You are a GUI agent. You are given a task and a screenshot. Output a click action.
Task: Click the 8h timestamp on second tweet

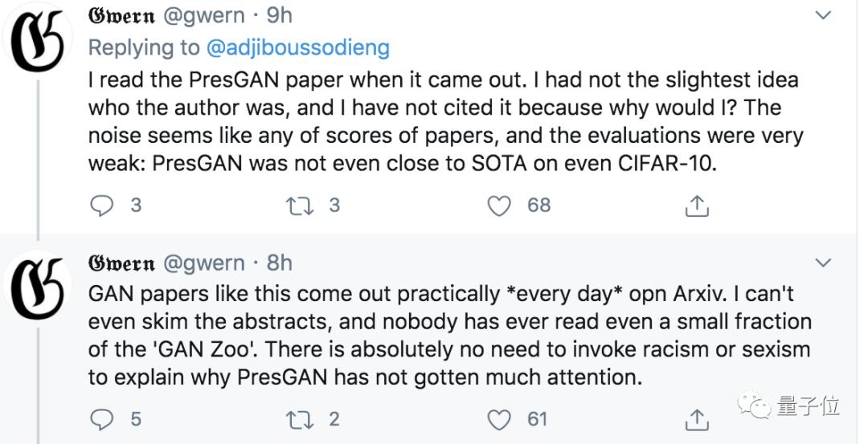tap(280, 263)
